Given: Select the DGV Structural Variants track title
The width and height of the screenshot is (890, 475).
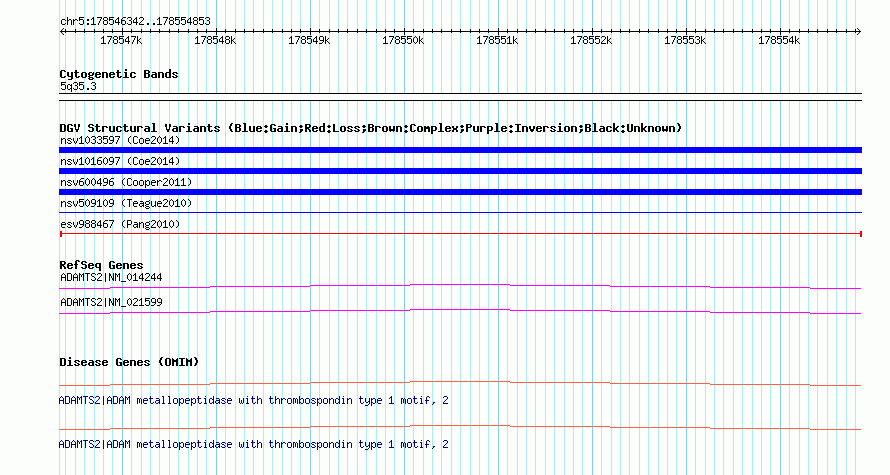Looking at the screenshot, I should pos(371,128).
